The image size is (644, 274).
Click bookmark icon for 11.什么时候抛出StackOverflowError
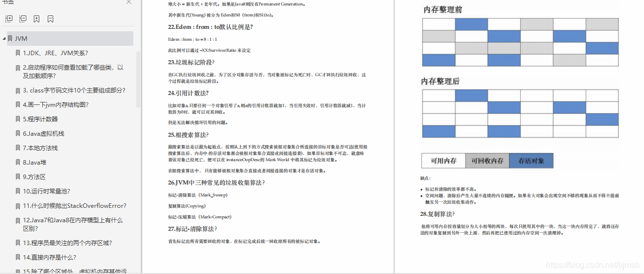pos(18,206)
